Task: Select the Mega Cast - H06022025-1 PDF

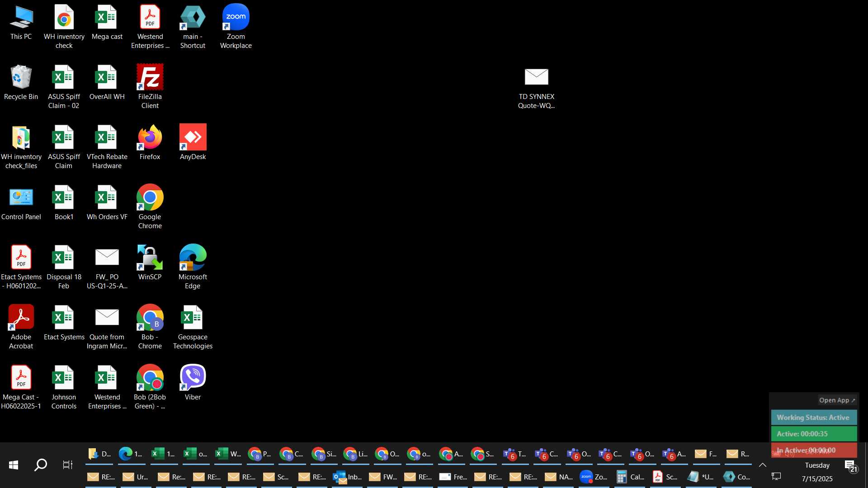Action: pos(21,387)
